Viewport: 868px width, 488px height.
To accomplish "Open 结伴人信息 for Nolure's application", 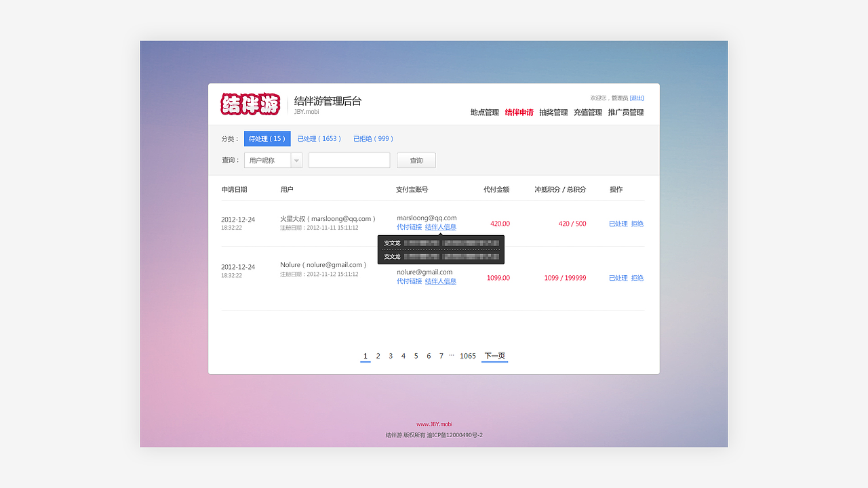I will [441, 281].
